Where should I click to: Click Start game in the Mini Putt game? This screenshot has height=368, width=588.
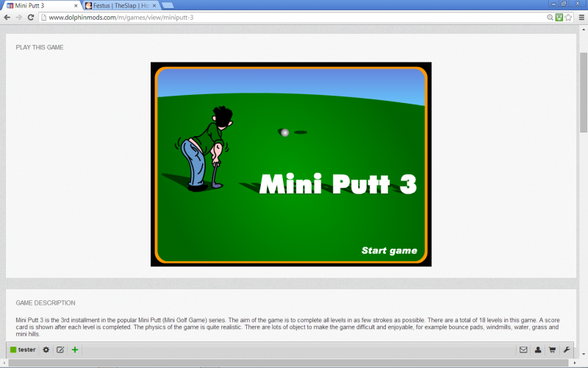click(390, 250)
